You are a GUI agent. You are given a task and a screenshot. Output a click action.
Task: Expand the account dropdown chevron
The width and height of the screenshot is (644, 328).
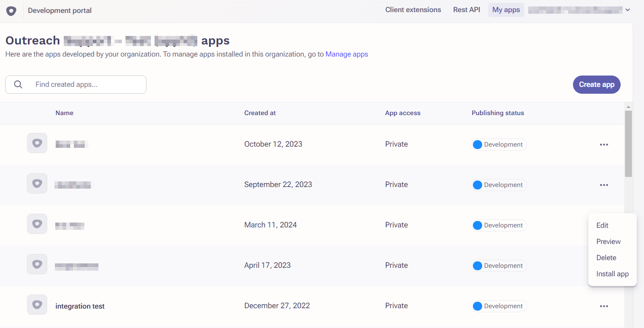click(x=628, y=10)
